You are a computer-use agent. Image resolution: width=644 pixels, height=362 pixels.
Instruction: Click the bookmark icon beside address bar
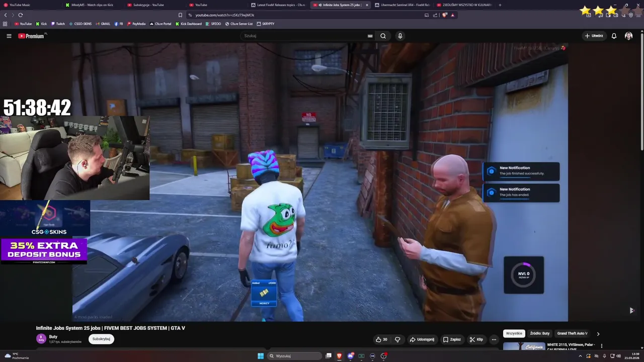pyautogui.click(x=180, y=15)
